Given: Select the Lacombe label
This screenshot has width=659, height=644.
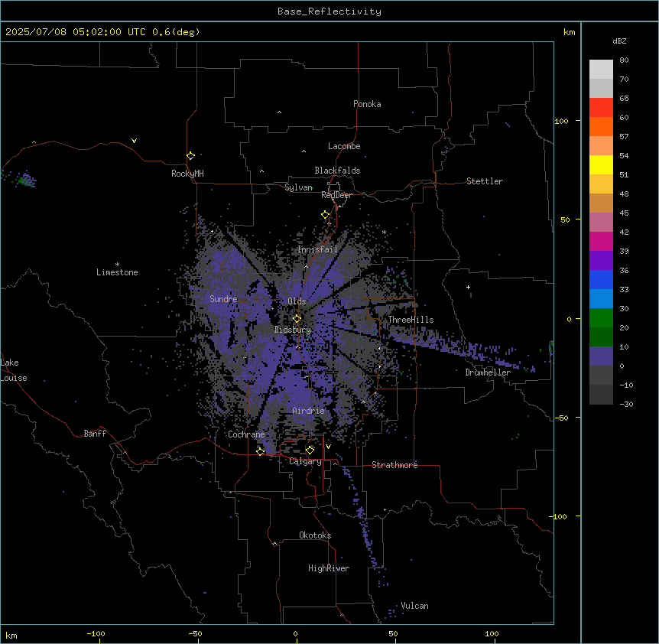Looking at the screenshot, I should coord(344,146).
